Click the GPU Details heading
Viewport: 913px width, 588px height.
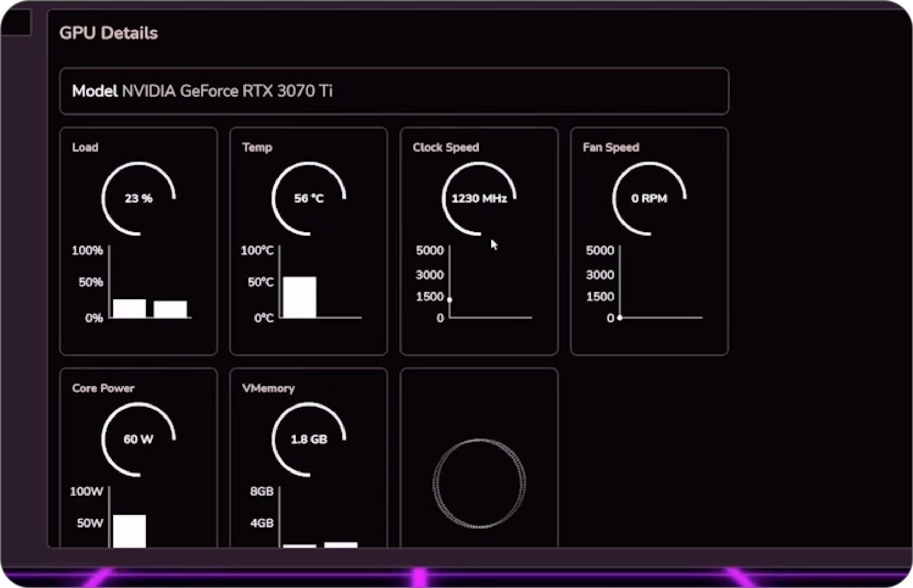(x=108, y=33)
